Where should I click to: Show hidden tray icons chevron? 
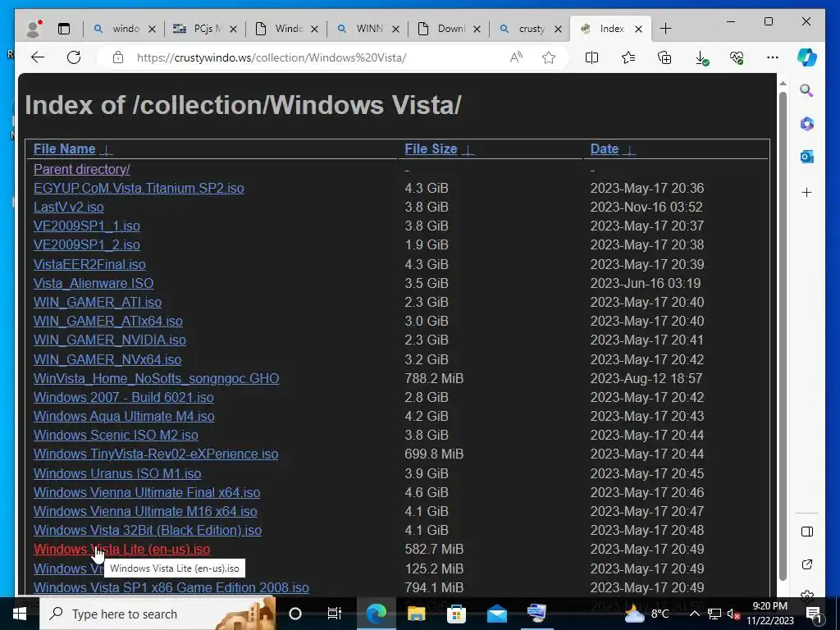694,614
